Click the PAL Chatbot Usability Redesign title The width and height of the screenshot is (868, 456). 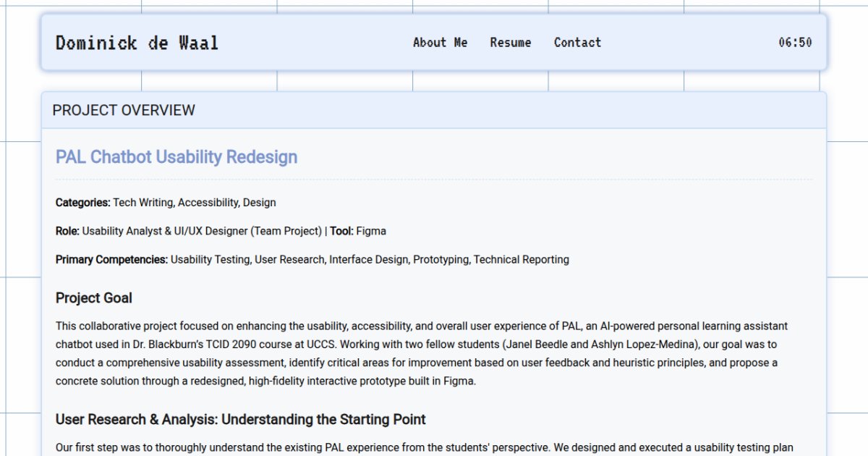click(x=176, y=157)
